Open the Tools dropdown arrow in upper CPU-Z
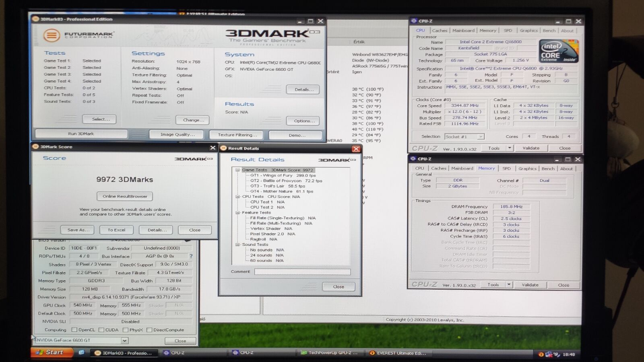Image resolution: width=644 pixels, height=362 pixels. point(510,148)
